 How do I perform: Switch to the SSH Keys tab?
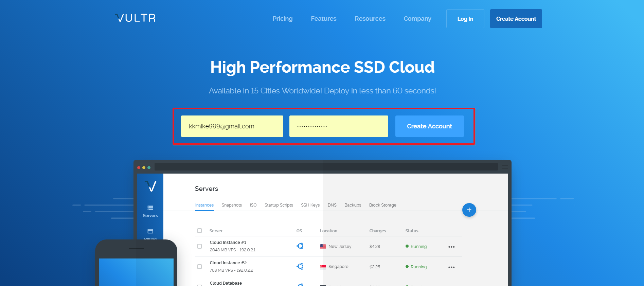[x=310, y=205]
